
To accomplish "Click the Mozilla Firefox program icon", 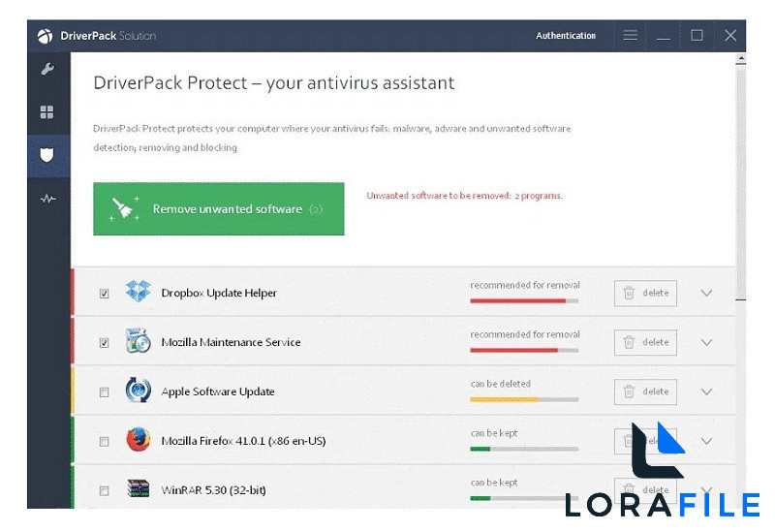I will [x=138, y=440].
